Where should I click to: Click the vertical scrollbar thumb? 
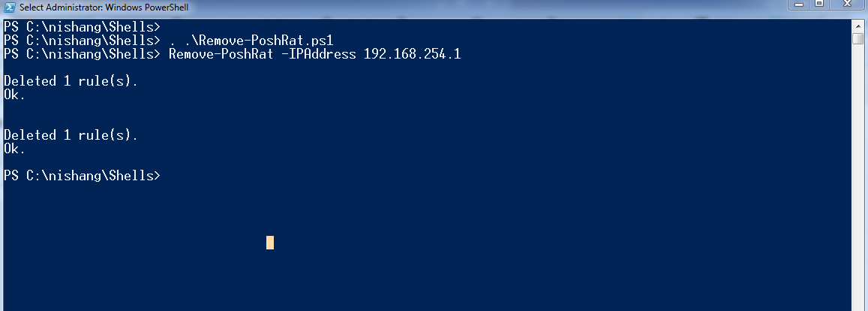[x=858, y=38]
